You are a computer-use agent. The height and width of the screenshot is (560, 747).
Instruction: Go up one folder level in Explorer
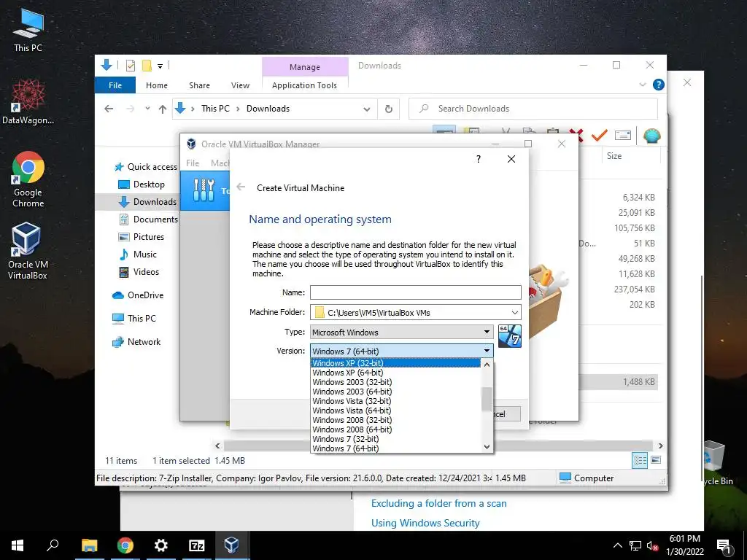tap(163, 109)
